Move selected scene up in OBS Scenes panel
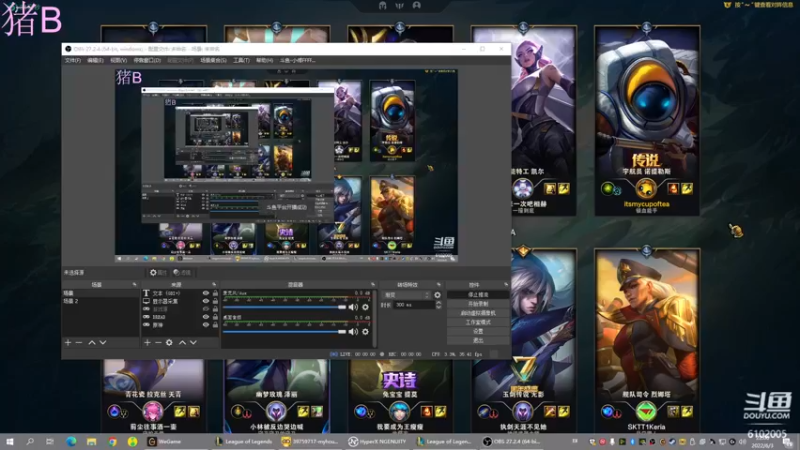 tap(92, 342)
